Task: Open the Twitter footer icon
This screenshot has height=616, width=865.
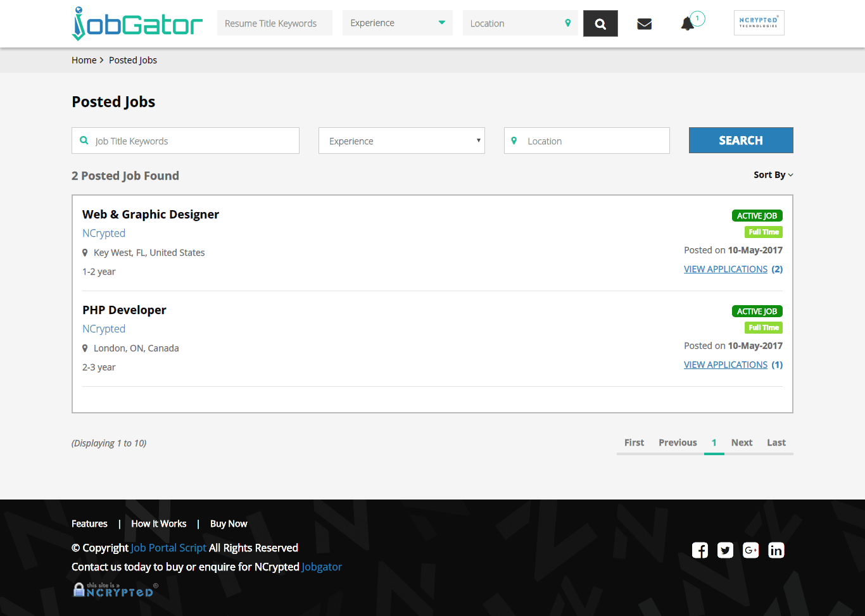Action: [x=725, y=550]
